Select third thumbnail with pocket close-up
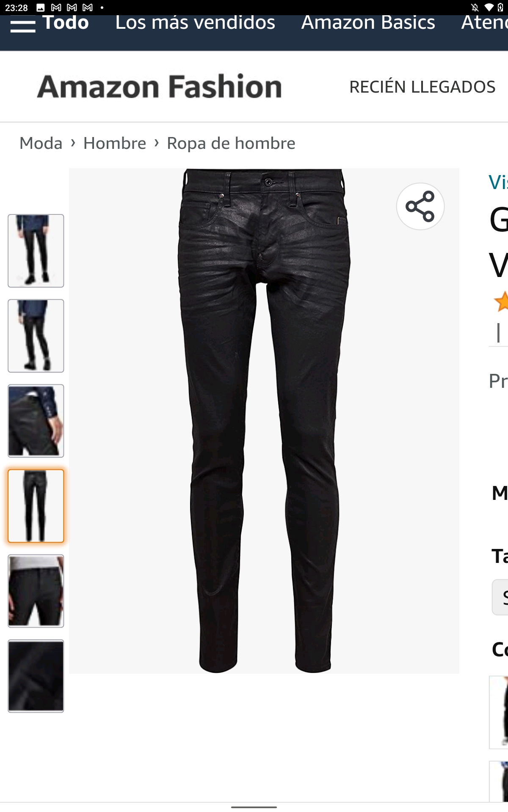Image resolution: width=508 pixels, height=812 pixels. pyautogui.click(x=36, y=421)
